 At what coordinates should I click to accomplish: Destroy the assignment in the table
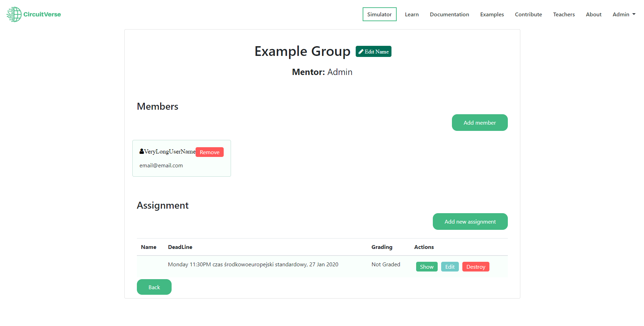[476, 267]
